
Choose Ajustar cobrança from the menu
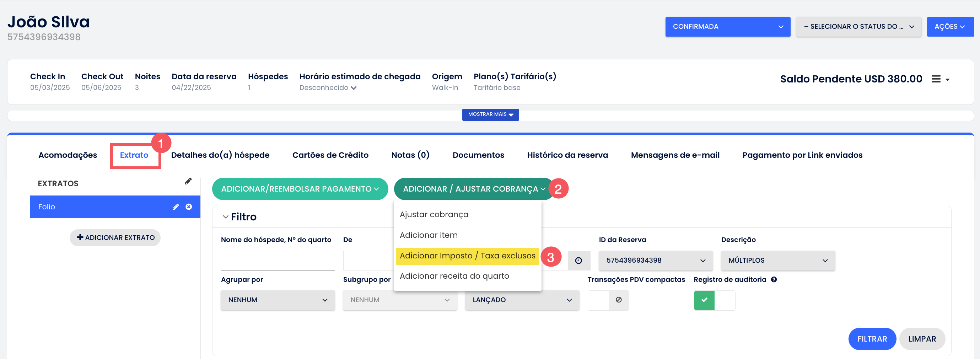click(434, 214)
